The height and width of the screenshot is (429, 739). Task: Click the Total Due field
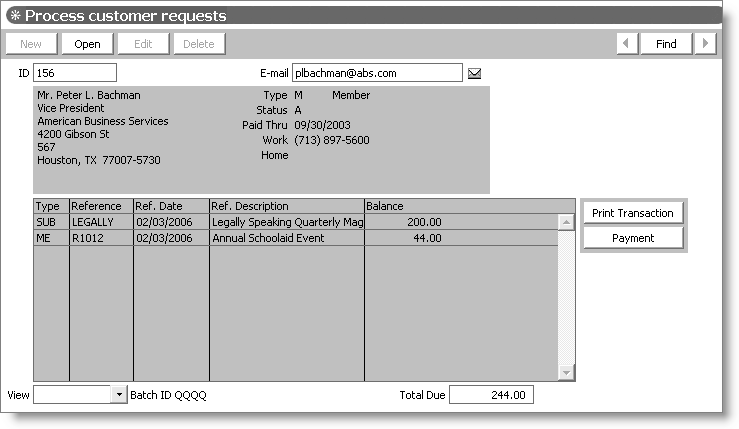(x=491, y=395)
